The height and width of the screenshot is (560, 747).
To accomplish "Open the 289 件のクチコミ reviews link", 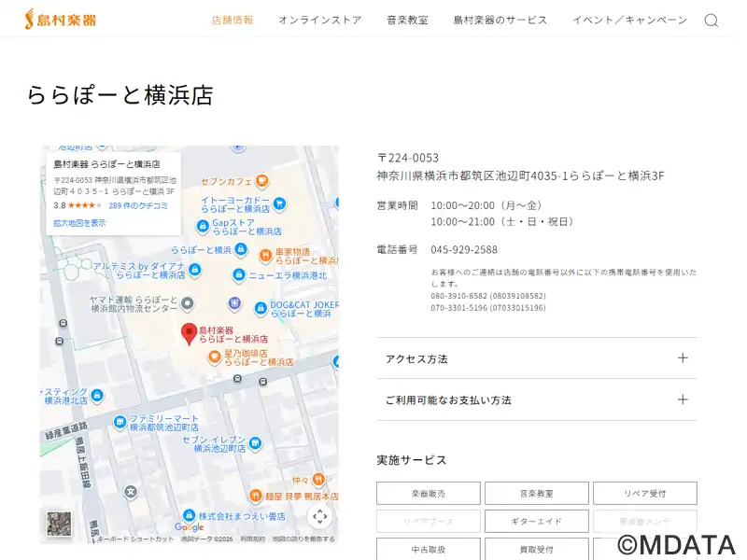I will click(138, 205).
